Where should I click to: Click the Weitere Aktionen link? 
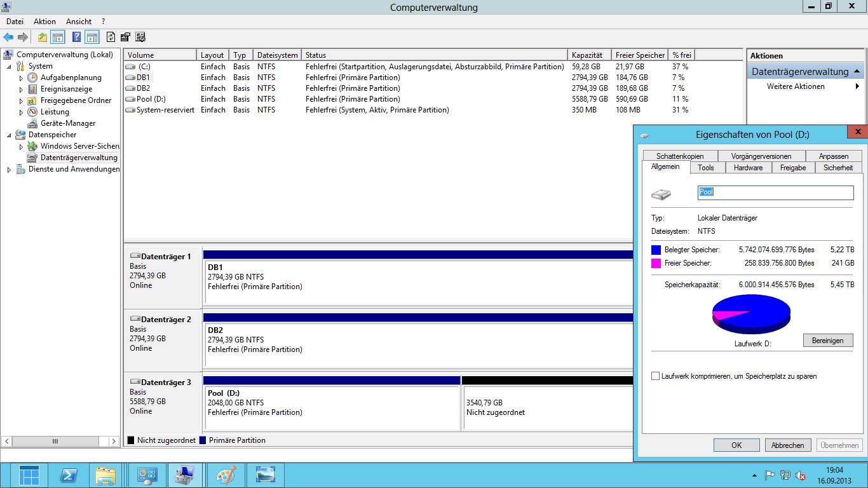(796, 86)
